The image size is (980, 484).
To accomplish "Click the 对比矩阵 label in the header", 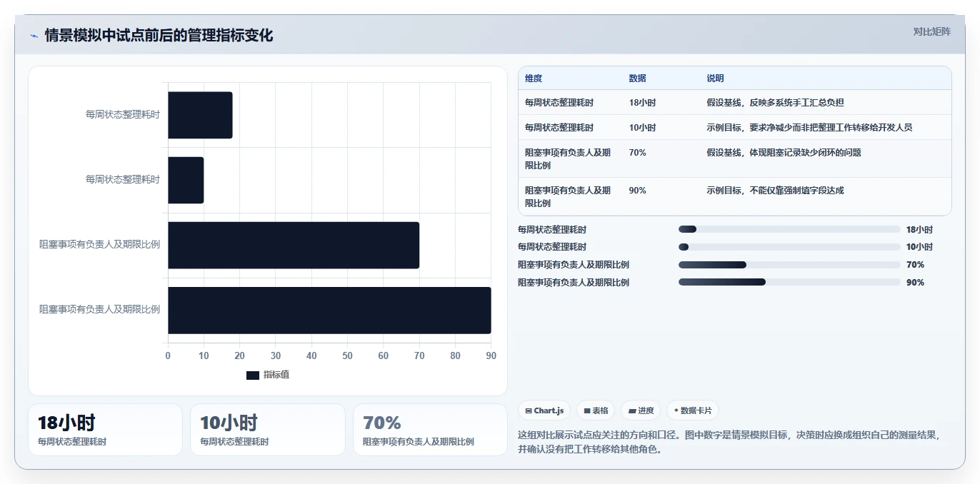I will point(932,31).
